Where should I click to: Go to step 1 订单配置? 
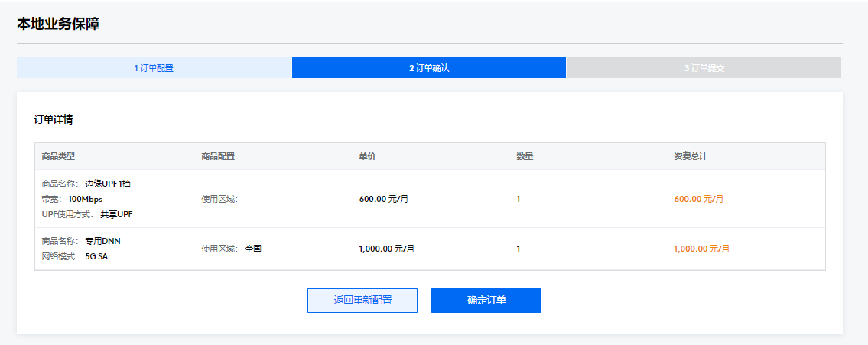tap(154, 68)
